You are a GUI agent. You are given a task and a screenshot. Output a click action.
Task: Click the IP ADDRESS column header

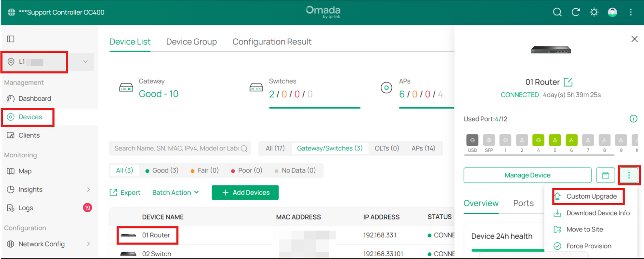point(381,217)
